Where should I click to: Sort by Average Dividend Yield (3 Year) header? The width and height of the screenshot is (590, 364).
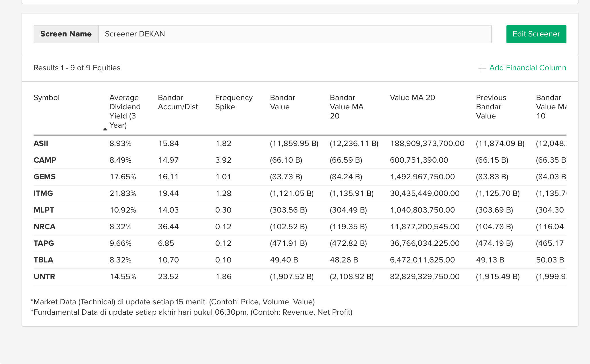tap(125, 111)
